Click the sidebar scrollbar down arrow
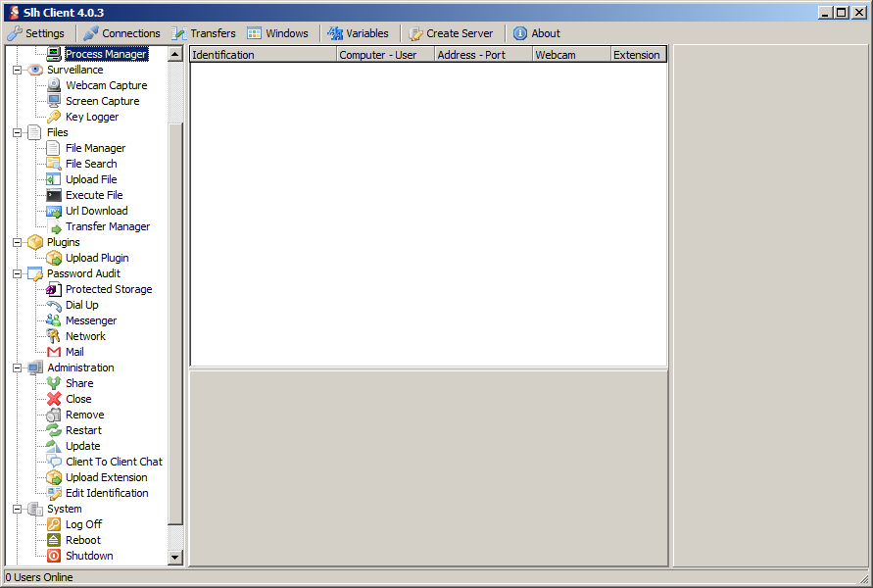The image size is (873, 588). (175, 557)
